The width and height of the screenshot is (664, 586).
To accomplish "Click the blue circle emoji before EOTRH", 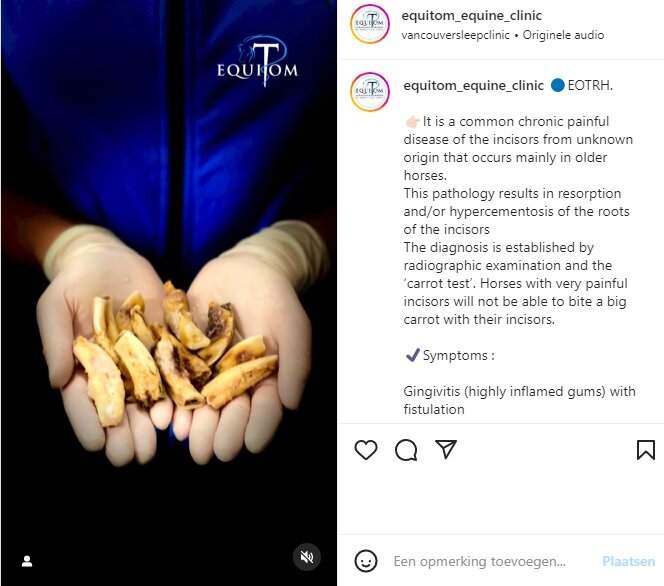I will click(558, 86).
